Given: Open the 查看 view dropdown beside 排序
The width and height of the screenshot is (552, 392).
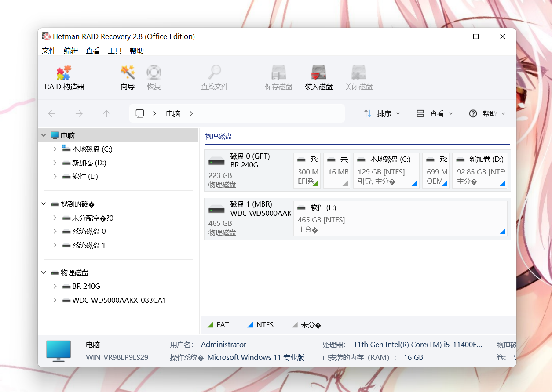Looking at the screenshot, I should tap(435, 113).
